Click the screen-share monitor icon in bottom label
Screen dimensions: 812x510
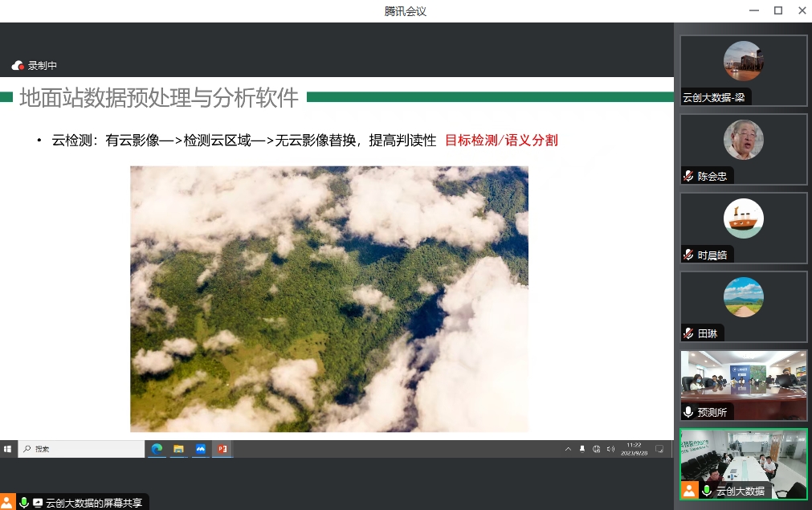click(x=38, y=503)
